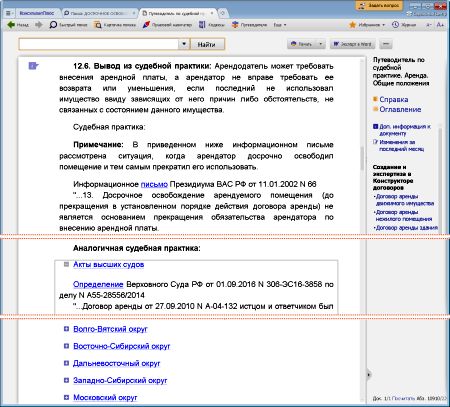The width and height of the screenshot is (450, 407).
Task: Click the Аналогичная судебная практика heading
Action: [137, 248]
